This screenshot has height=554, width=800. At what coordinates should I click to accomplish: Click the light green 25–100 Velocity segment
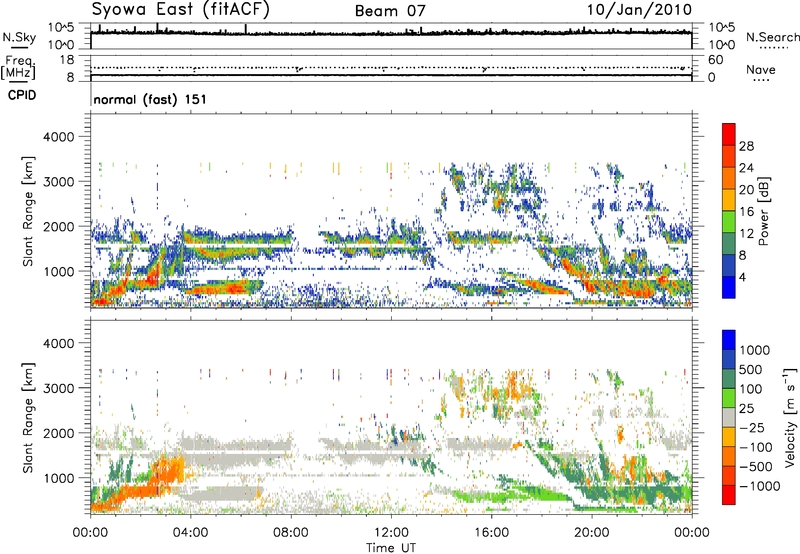click(729, 398)
